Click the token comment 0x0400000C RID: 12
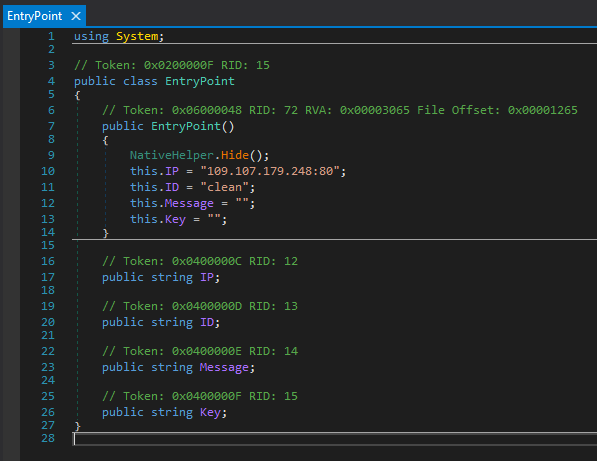Viewport: 597px width, 461px height. (200, 261)
